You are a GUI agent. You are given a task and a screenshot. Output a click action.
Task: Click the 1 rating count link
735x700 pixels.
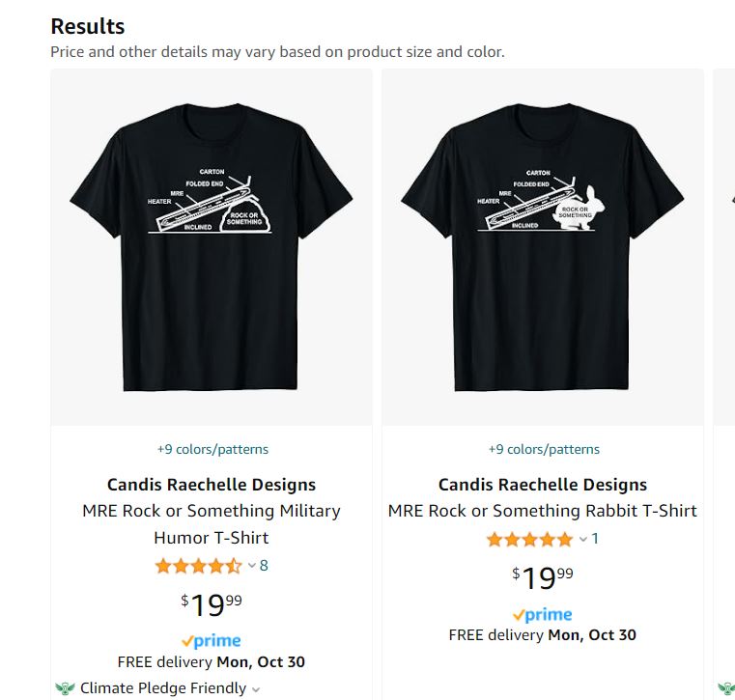(x=595, y=539)
